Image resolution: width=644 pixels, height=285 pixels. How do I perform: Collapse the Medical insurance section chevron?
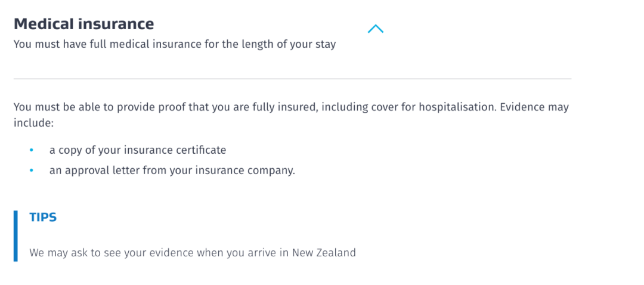click(376, 29)
